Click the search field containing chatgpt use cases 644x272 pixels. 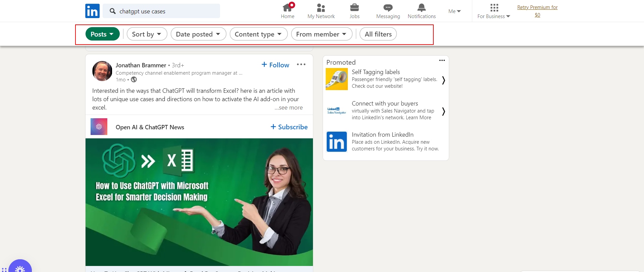[161, 11]
